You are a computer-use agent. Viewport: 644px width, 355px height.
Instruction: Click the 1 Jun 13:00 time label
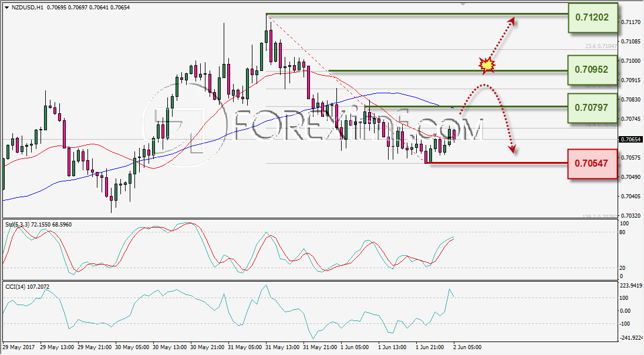(393, 347)
